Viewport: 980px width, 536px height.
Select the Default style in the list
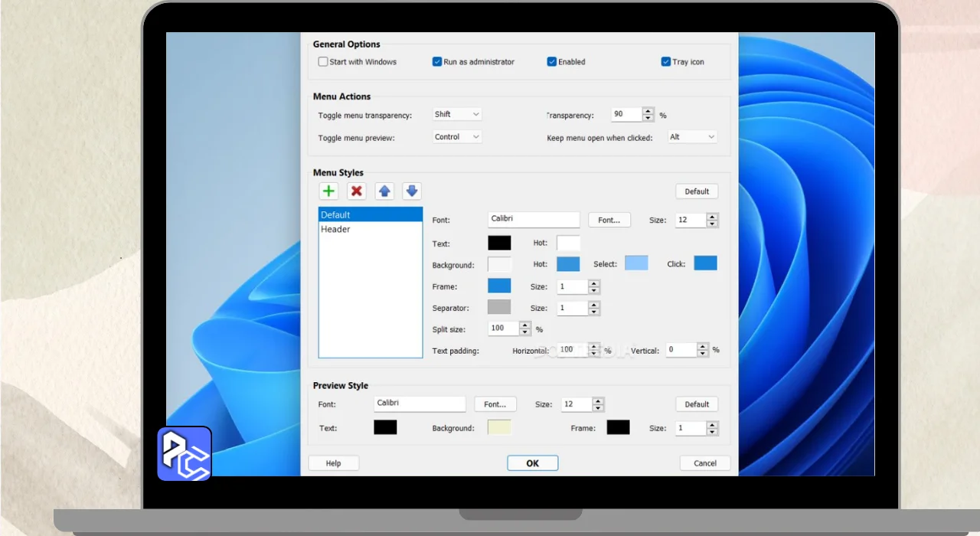tap(370, 215)
